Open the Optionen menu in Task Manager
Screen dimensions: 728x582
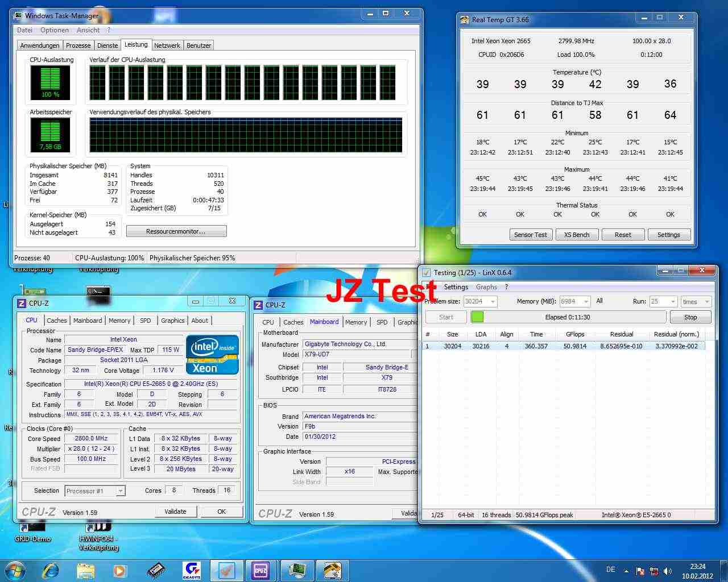[x=55, y=30]
